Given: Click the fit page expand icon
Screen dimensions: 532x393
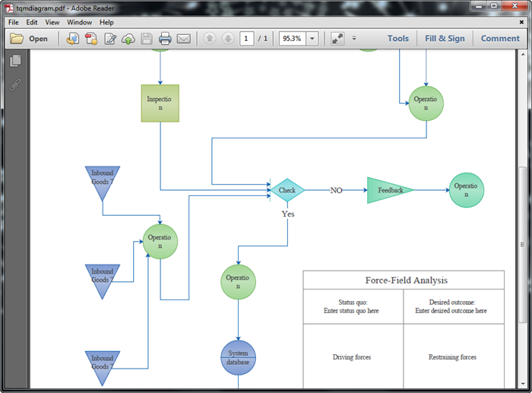Looking at the screenshot, I should [x=337, y=38].
